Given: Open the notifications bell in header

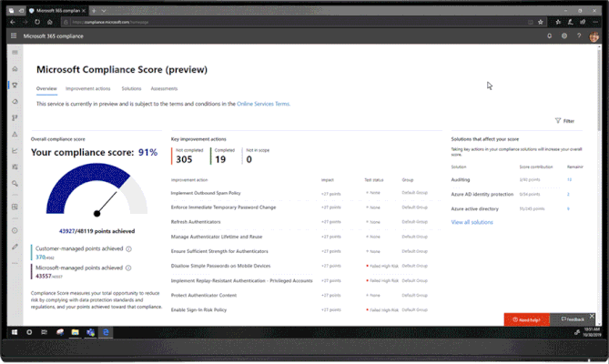Looking at the screenshot, I should (549, 35).
